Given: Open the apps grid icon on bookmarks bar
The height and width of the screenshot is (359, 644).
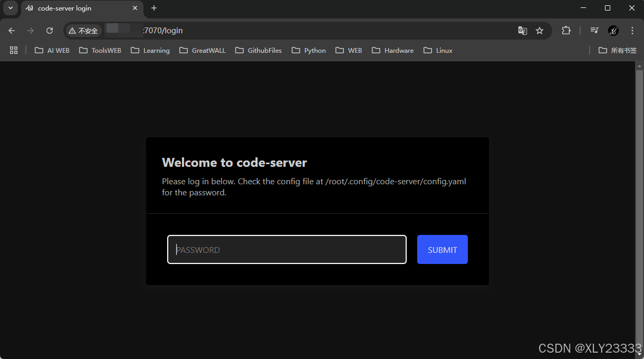Looking at the screenshot, I should pyautogui.click(x=14, y=50).
